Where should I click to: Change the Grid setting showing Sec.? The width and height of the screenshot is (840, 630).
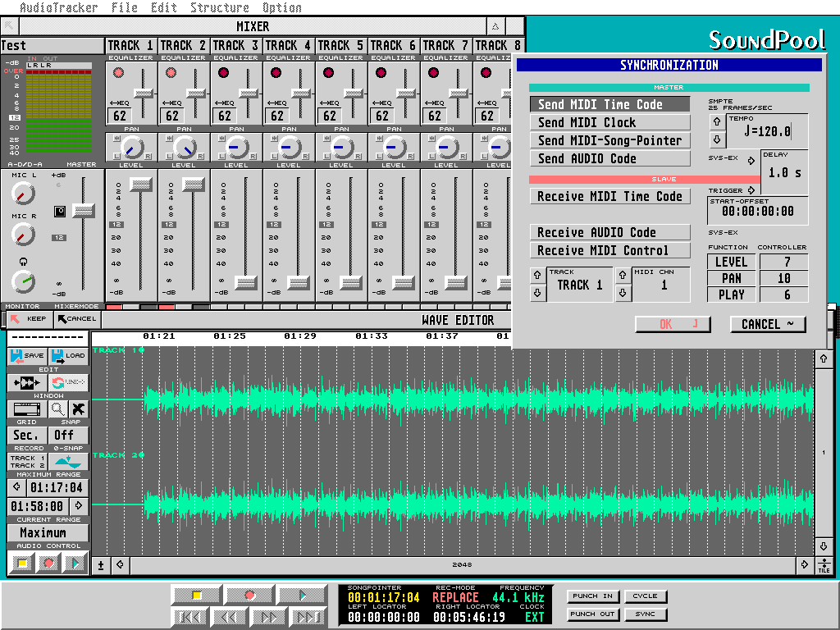27,435
